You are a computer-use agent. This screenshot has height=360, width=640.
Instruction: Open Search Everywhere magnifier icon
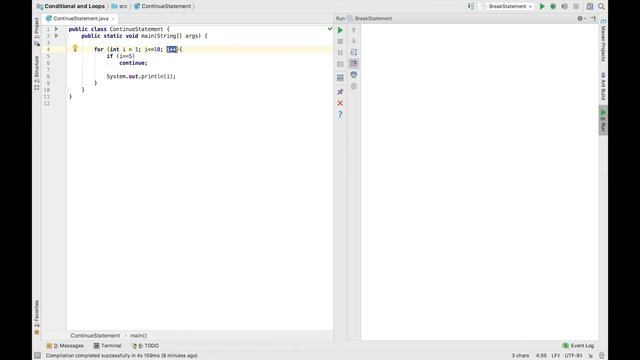coord(601,7)
